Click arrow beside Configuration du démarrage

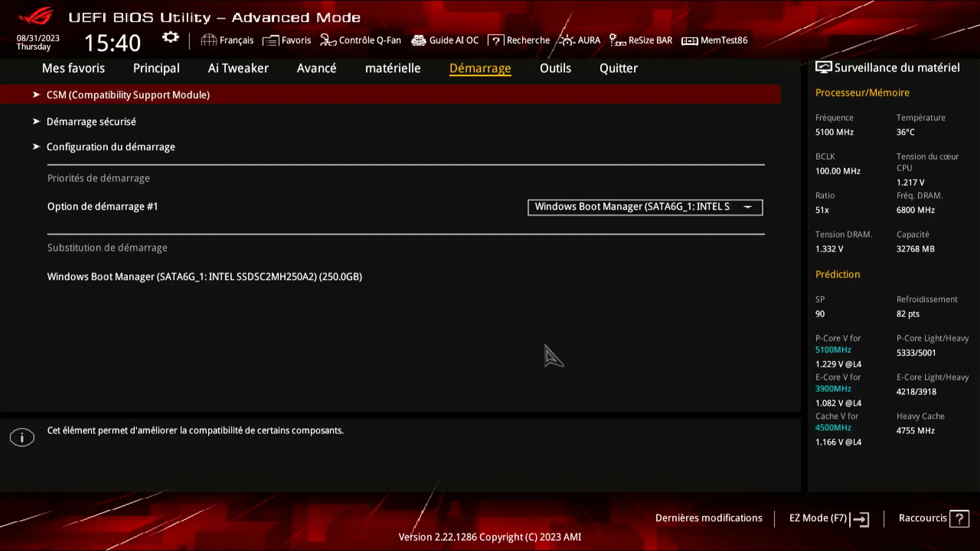36,146
